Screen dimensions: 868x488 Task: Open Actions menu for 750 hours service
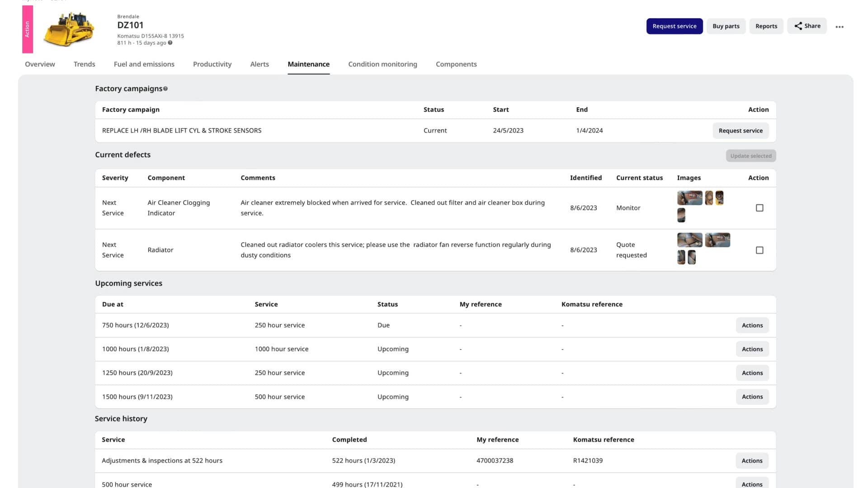tap(752, 325)
